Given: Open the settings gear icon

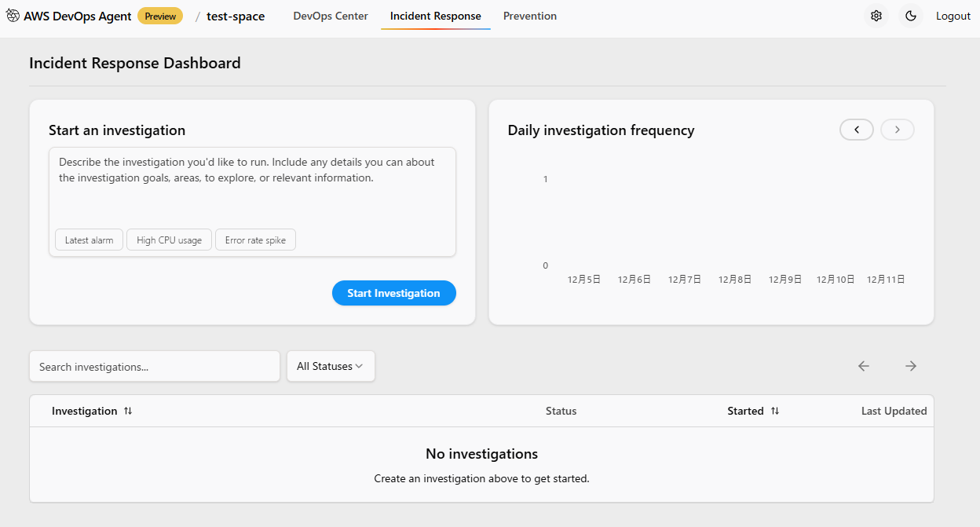Looking at the screenshot, I should tap(876, 16).
